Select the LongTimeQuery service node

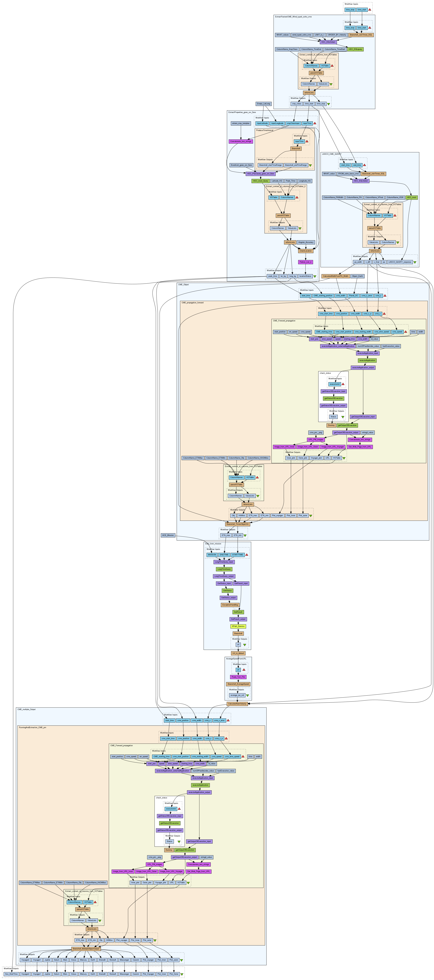[224, 569]
